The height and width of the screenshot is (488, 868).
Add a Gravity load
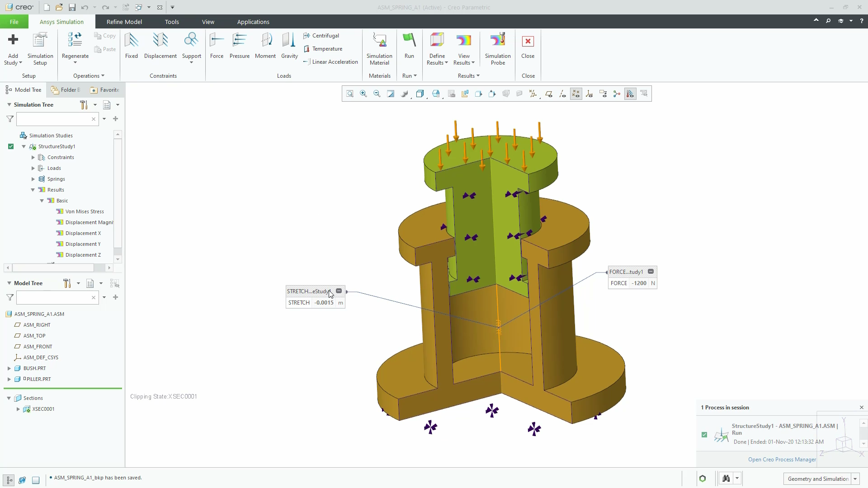click(289, 46)
